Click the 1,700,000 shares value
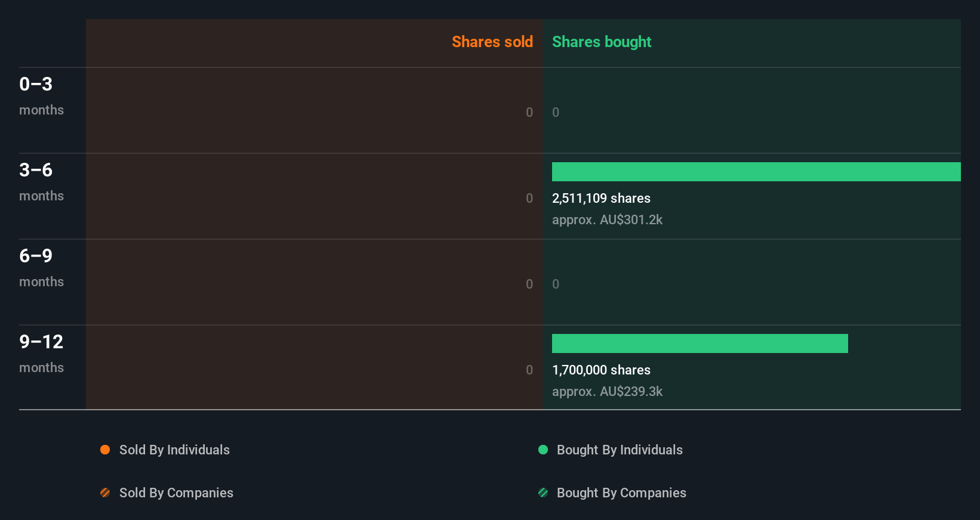 point(601,370)
